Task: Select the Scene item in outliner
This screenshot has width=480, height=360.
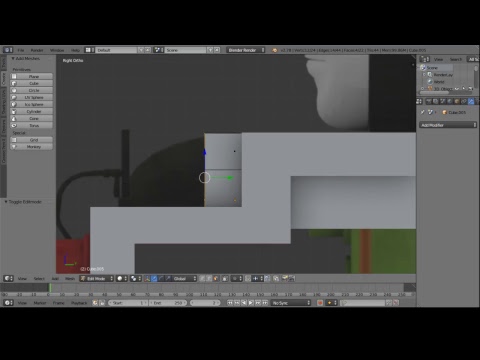Action: click(432, 68)
